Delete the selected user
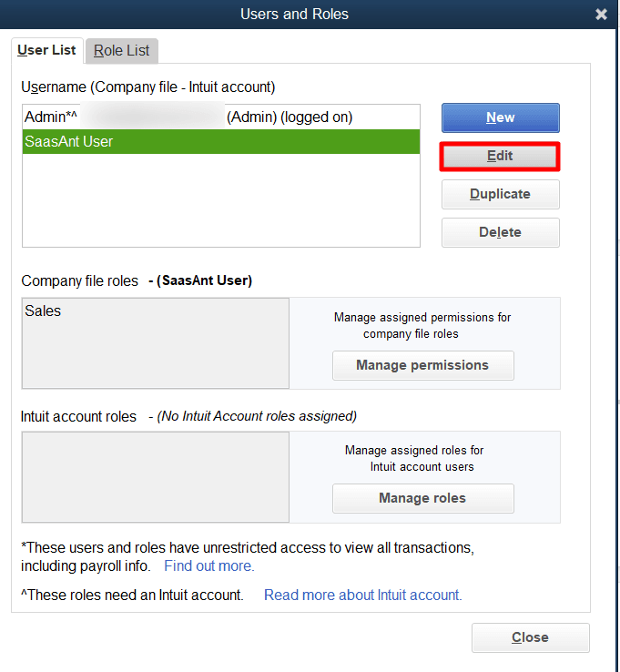This screenshot has height=672, width=620. 501,232
